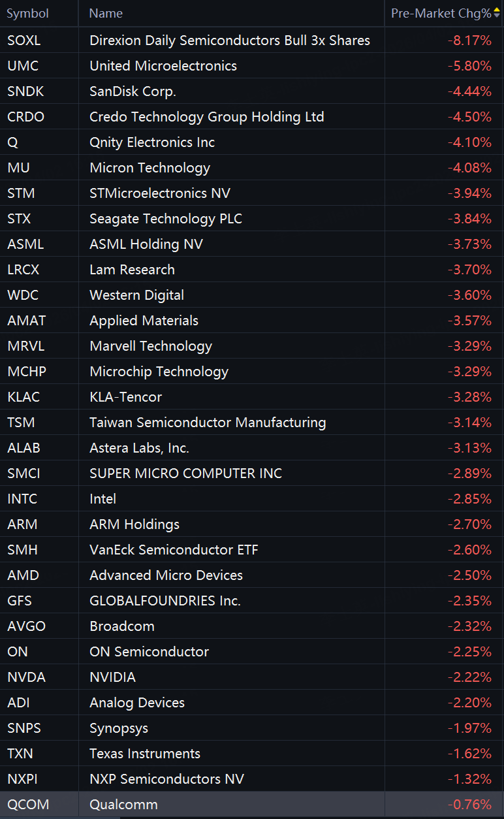Sort by the Pre-Market Chg% column header

click(441, 13)
